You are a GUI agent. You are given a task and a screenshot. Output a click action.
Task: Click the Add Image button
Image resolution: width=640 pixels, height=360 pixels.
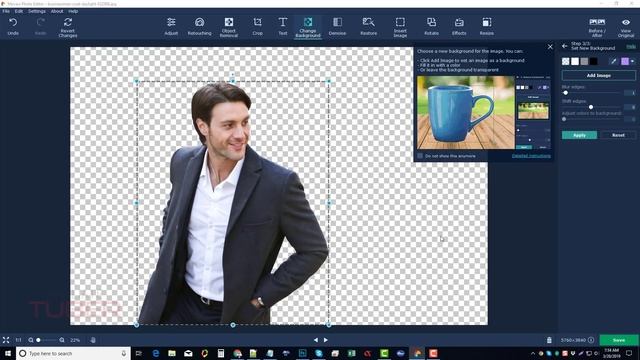click(x=599, y=76)
